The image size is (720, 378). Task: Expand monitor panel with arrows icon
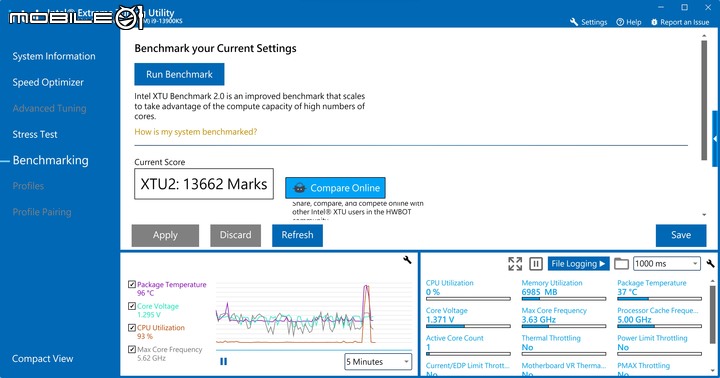click(x=515, y=264)
